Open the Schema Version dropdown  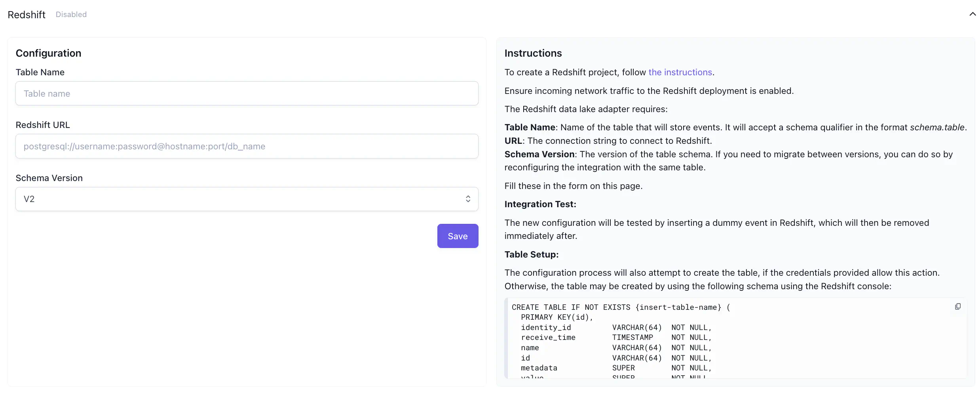[247, 198]
